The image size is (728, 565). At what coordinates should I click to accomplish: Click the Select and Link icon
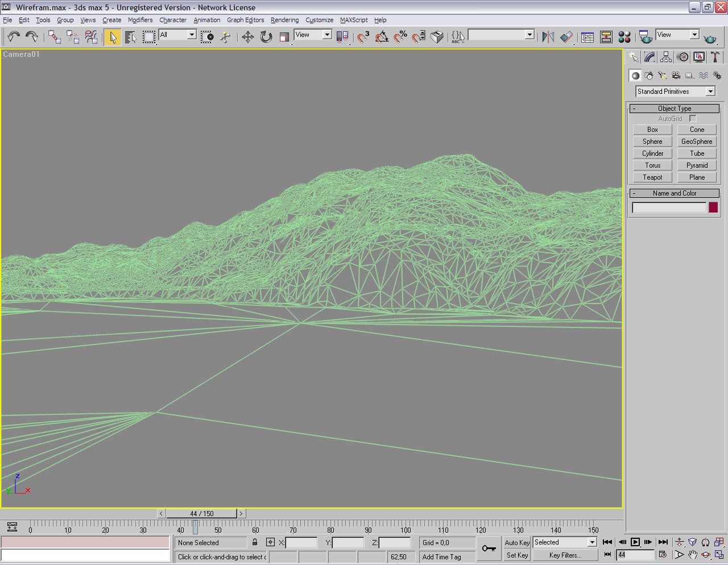point(54,37)
